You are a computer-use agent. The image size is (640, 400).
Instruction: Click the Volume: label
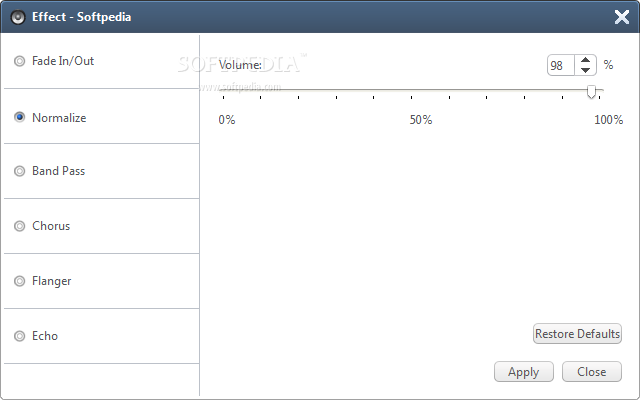[240, 65]
